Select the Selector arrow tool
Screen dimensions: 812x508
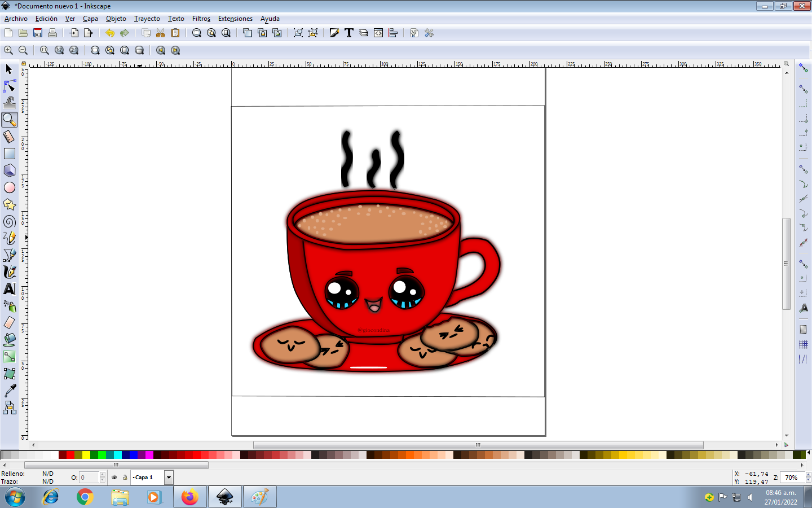click(x=9, y=69)
